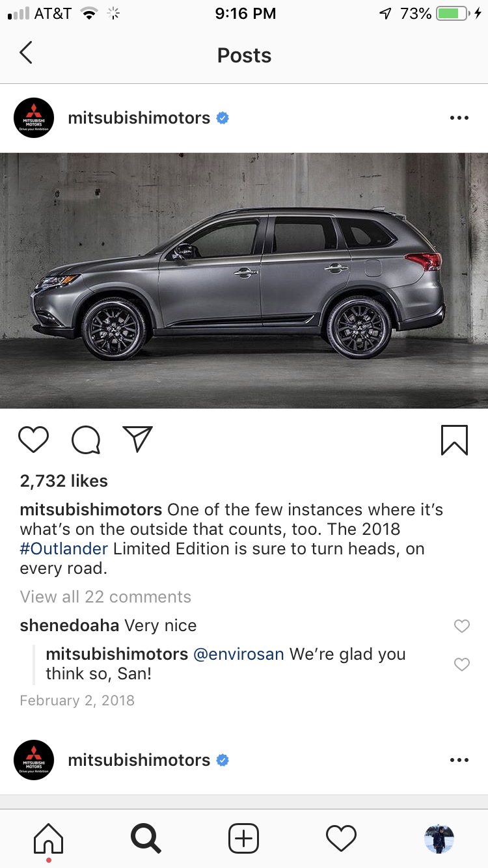The height and width of the screenshot is (868, 488).
Task: Open the 2,732 likes list
Action: point(64,481)
